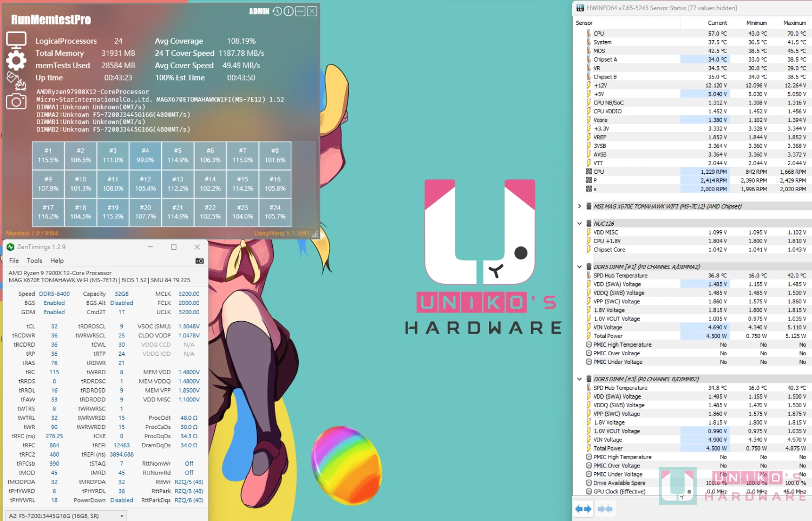Select the PMIC High Temperature row under DIMM [#1]
The image size is (812, 521).
point(692,344)
